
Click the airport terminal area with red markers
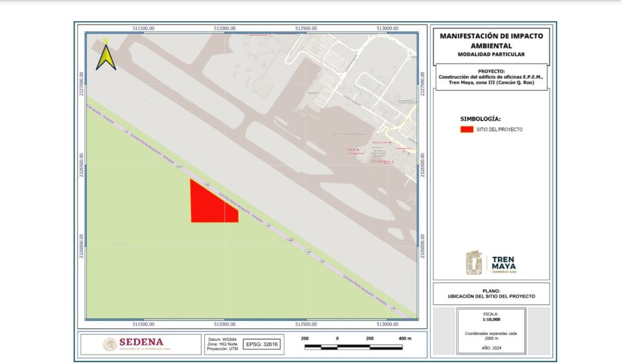(376, 151)
